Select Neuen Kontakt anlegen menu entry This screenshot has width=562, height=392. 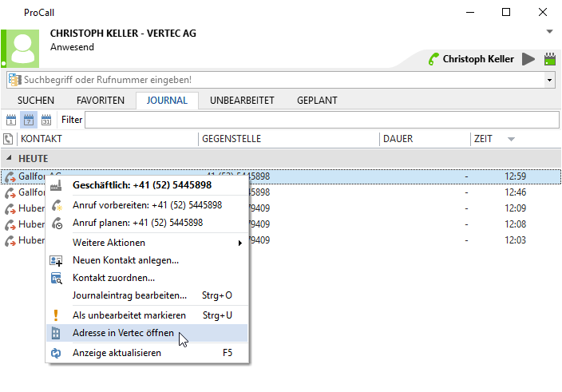click(x=125, y=260)
